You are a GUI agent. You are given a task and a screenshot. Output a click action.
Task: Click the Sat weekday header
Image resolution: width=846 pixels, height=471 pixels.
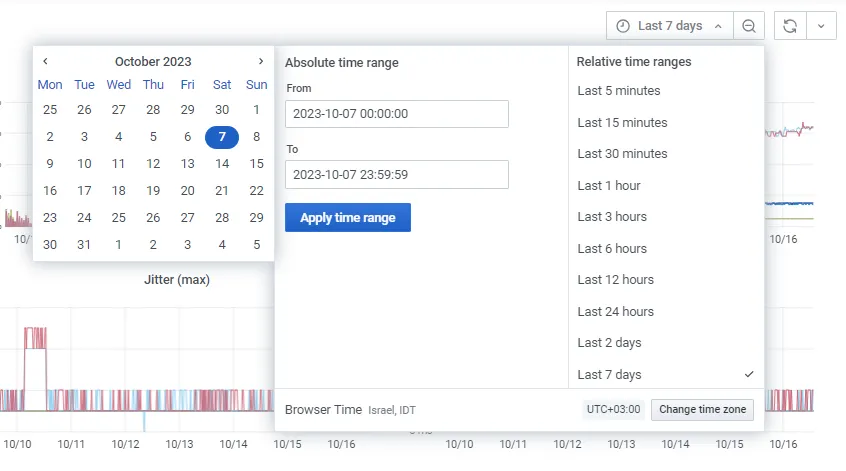[x=222, y=85]
